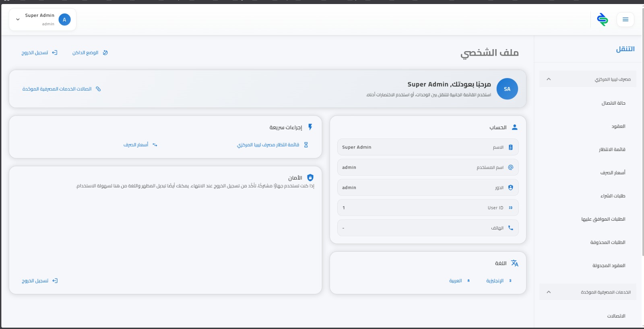The image size is (644, 329).
Task: Click the shield icon beside الأمان
Action: [310, 178]
